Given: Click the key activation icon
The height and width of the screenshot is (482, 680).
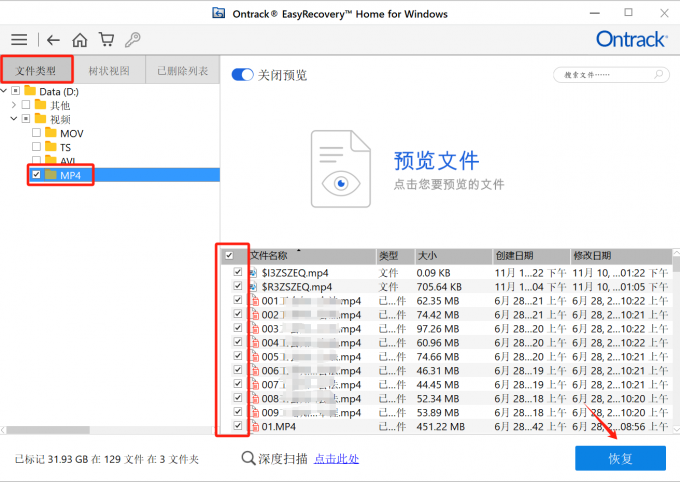Looking at the screenshot, I should (133, 39).
